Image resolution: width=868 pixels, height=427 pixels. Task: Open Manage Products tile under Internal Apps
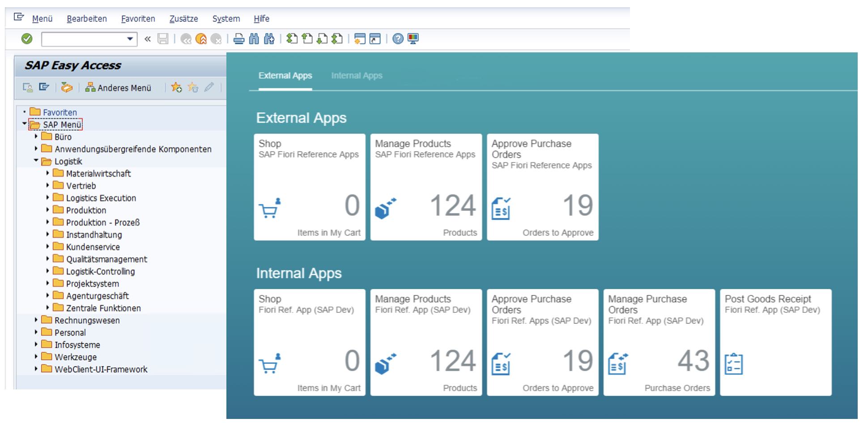(426, 342)
